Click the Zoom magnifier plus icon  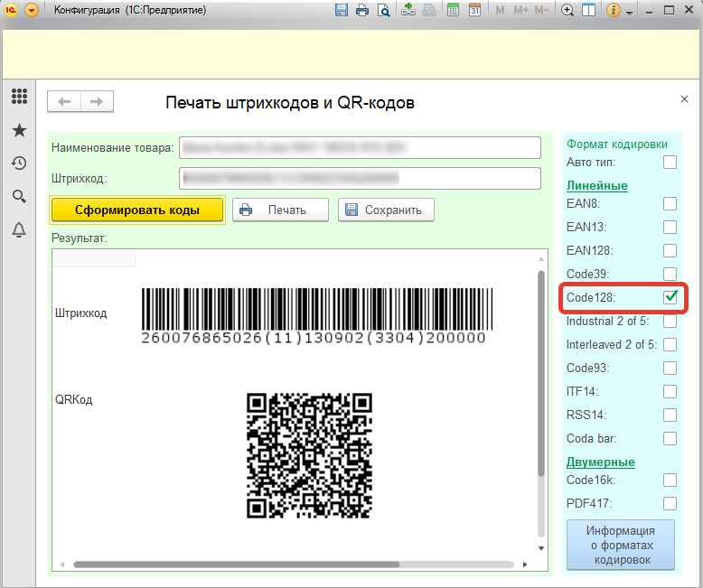click(567, 10)
